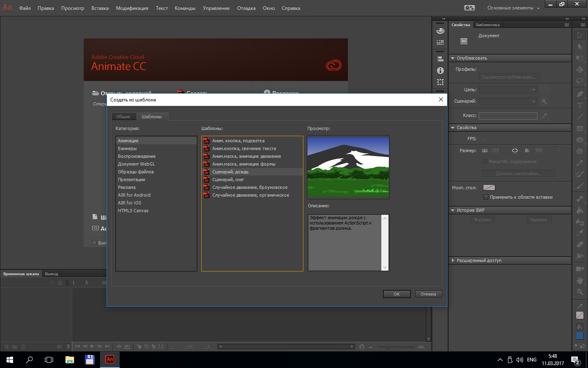588x368 pixels.
Task: Select the Zoom magnifier tool
Action: click(x=579, y=292)
